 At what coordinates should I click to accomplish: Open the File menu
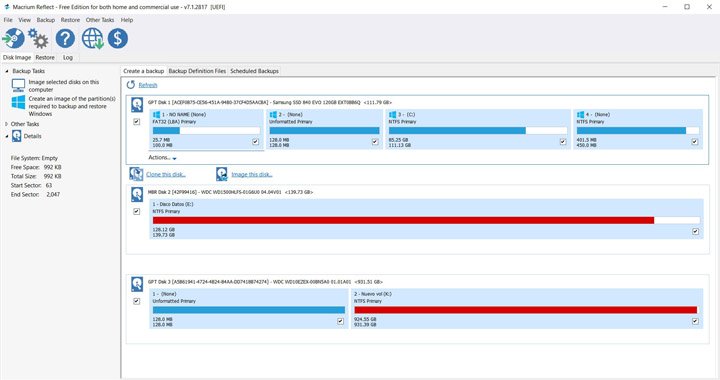[8, 20]
